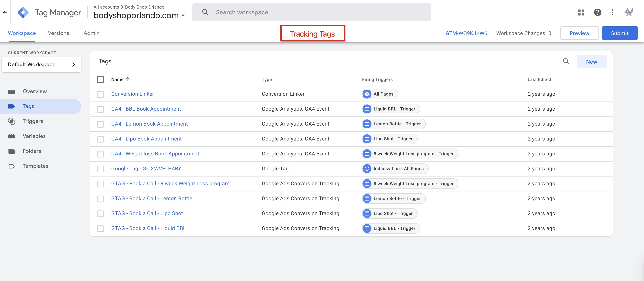Open the bodyshoporlando.com container dropdown
Viewport: 644px width, 281px height.
[139, 15]
